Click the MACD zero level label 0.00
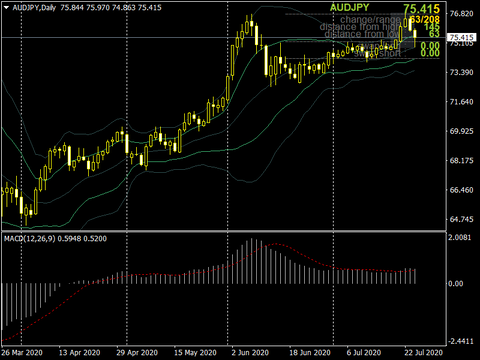Image resolution: width=480 pixels, height=360 pixels. [x=456, y=284]
